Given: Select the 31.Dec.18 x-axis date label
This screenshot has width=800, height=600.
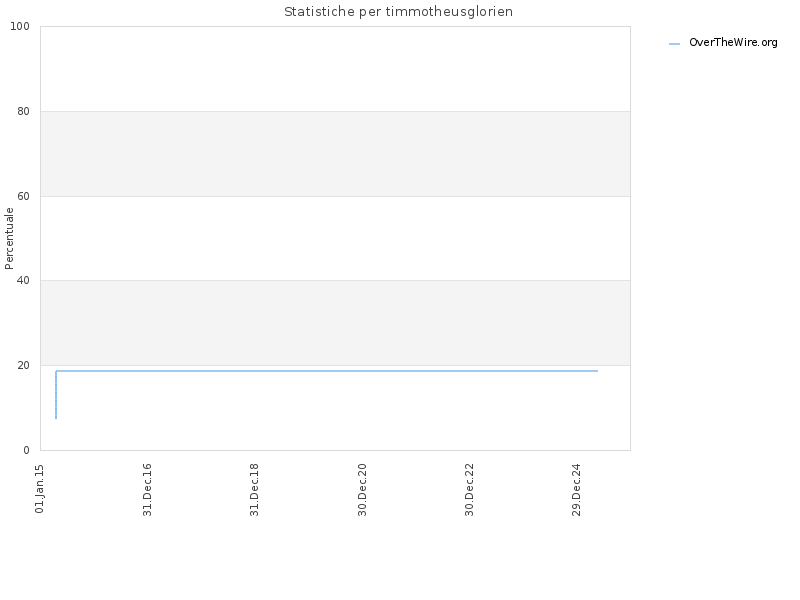Looking at the screenshot, I should (x=254, y=488).
